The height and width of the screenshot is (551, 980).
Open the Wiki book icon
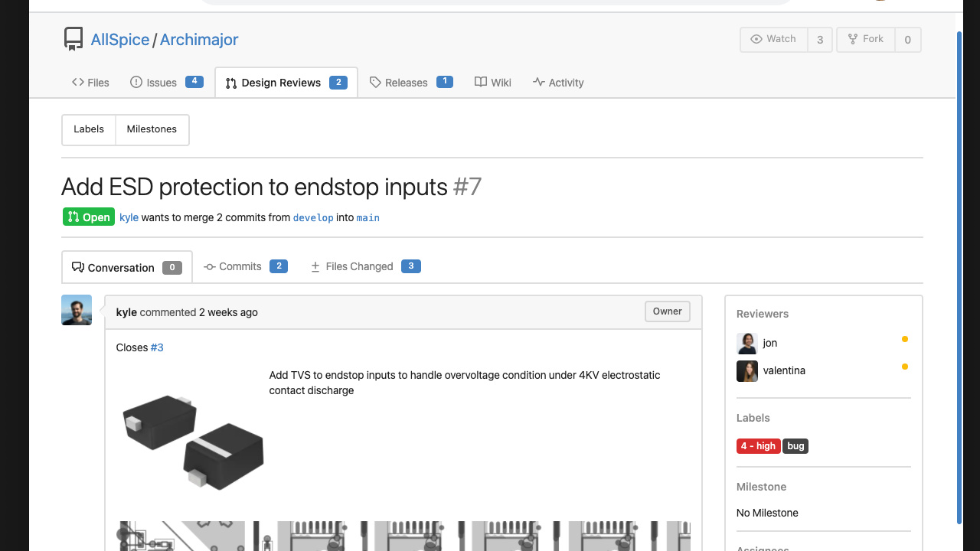coord(481,83)
